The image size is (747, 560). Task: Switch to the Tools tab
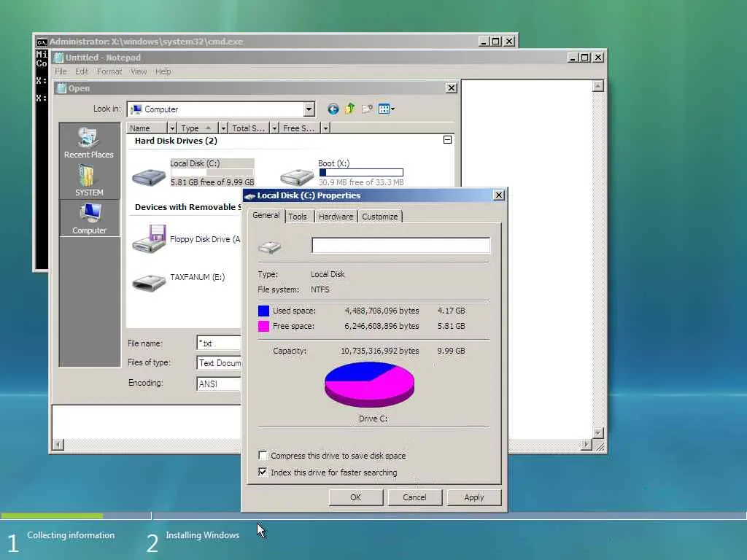pos(298,217)
